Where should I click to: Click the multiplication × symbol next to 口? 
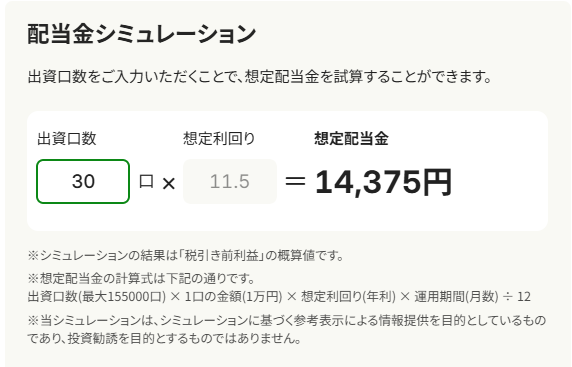coord(169,183)
